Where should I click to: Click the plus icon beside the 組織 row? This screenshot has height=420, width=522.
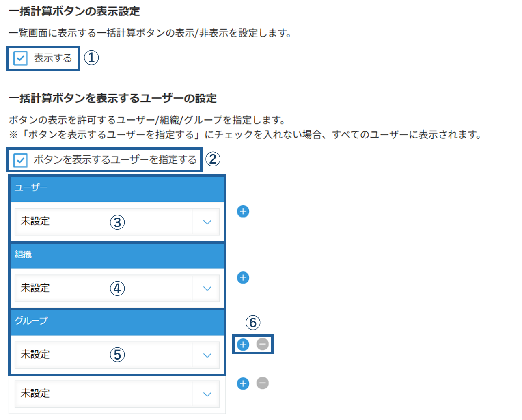(243, 278)
